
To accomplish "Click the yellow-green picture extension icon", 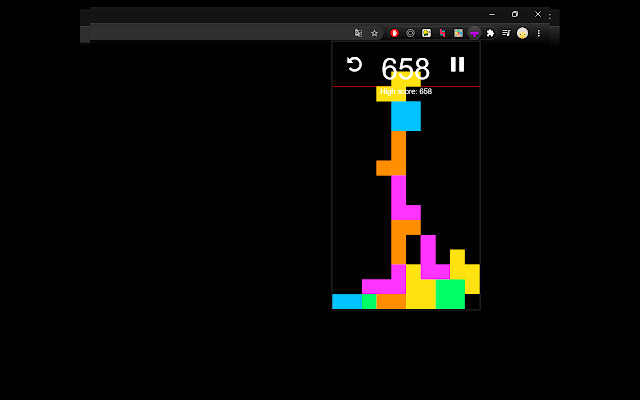I will click(426, 33).
